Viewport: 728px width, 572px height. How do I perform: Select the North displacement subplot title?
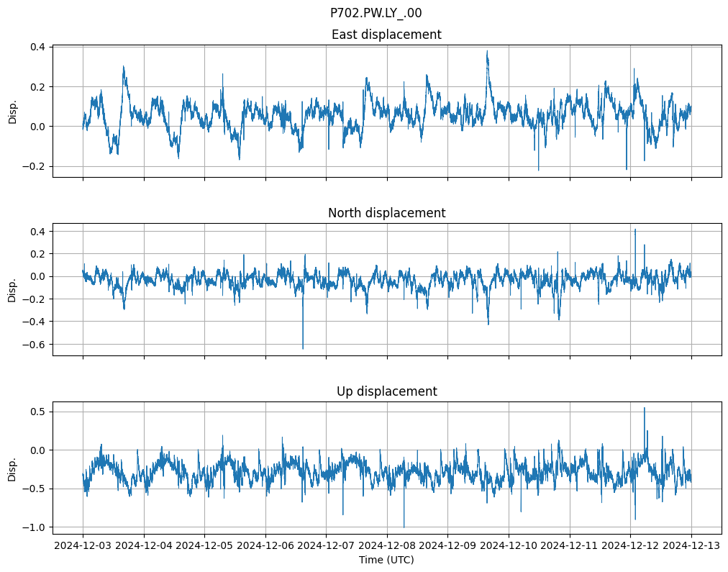[386, 213]
